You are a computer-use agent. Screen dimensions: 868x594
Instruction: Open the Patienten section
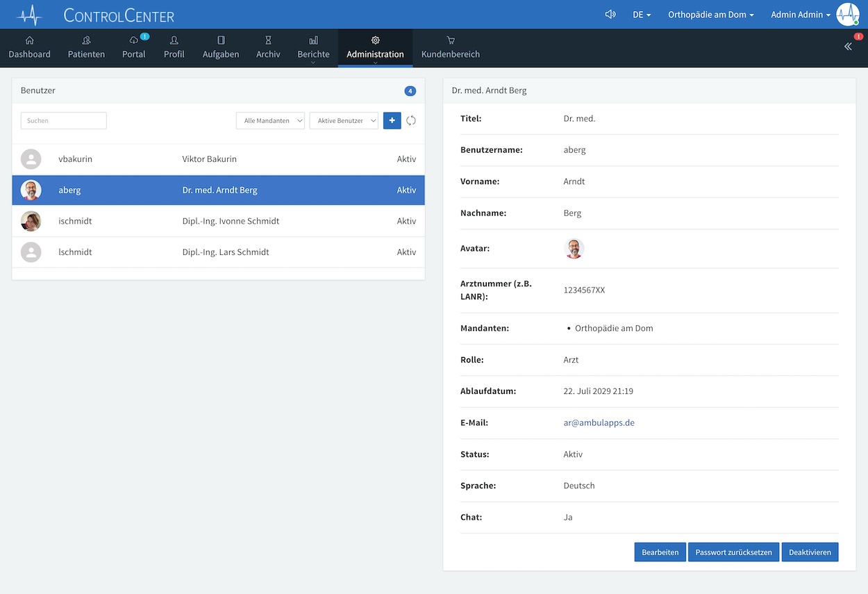click(86, 48)
